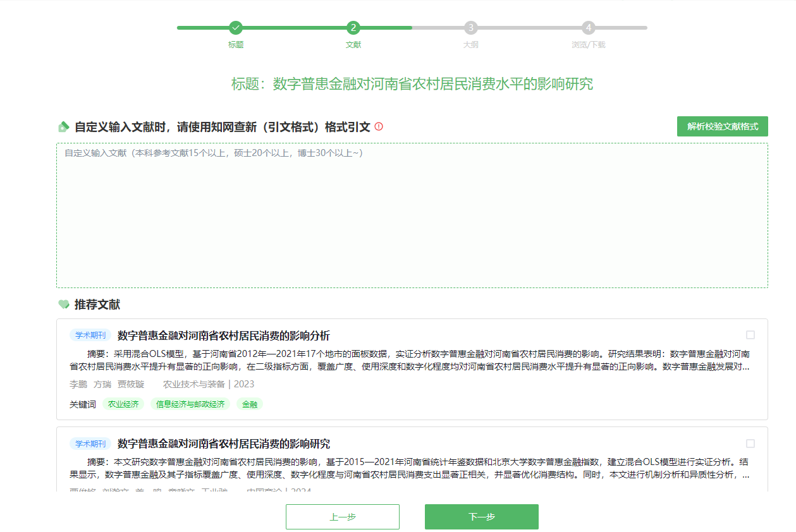Click the green pencil icon before 自定义输入文献时
This screenshot has width=796, height=532.
click(63, 127)
